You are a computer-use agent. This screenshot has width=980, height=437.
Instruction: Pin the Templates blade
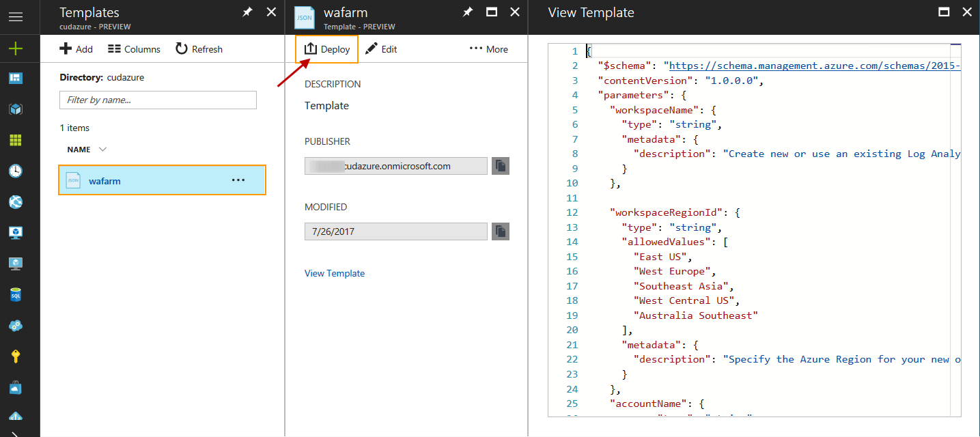247,12
